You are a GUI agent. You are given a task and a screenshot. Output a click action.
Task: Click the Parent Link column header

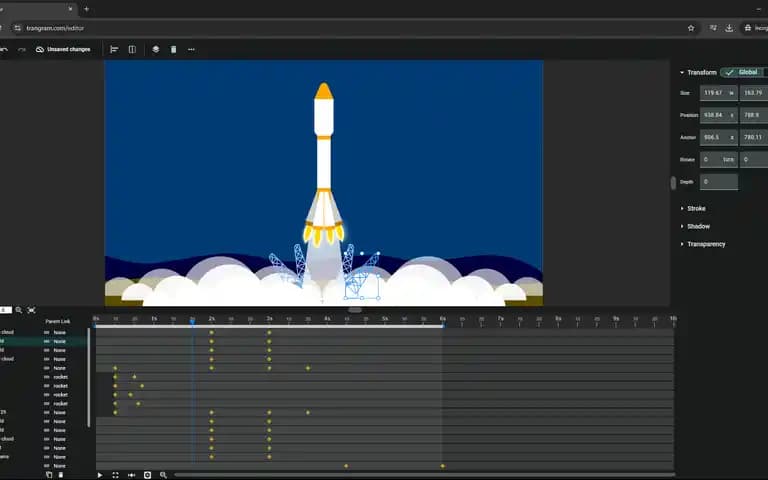[x=58, y=321]
